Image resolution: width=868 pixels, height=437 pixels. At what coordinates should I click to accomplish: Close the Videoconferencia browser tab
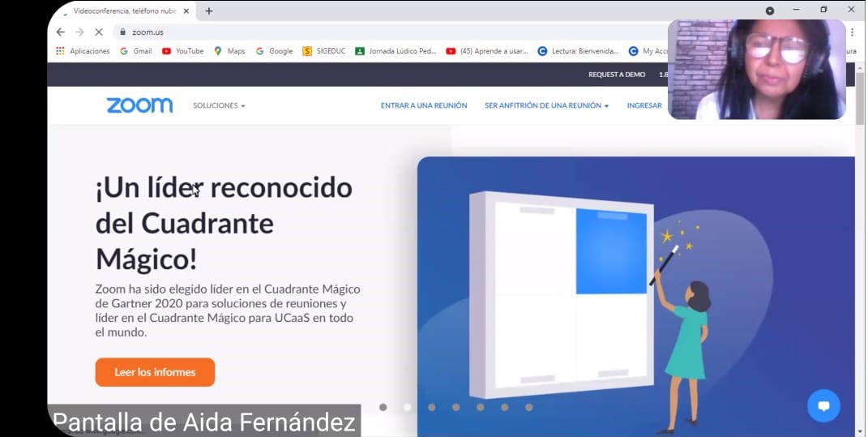(186, 11)
